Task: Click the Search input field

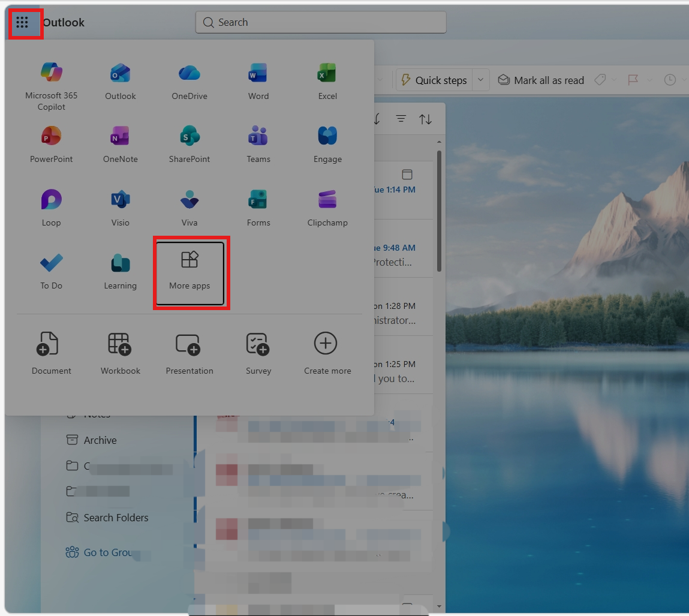Action: (321, 22)
